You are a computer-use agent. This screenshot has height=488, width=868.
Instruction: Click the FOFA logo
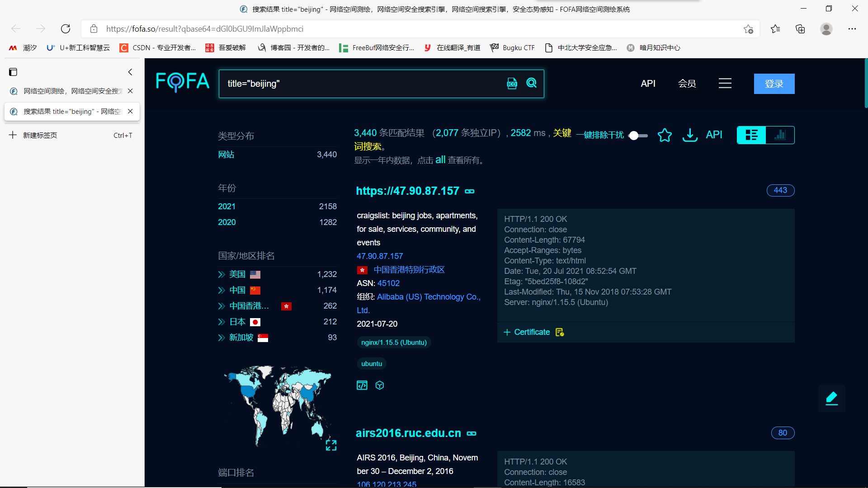183,83
